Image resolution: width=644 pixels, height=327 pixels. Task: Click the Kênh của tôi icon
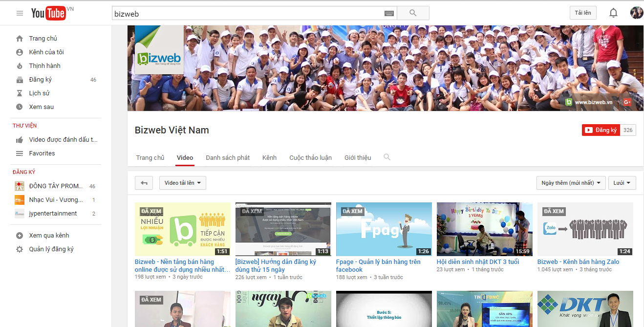click(20, 52)
